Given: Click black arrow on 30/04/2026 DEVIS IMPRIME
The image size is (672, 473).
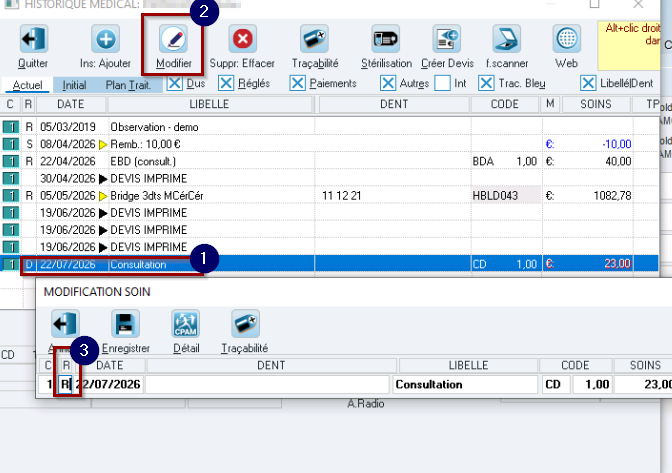Looking at the screenshot, I should tap(103, 179).
